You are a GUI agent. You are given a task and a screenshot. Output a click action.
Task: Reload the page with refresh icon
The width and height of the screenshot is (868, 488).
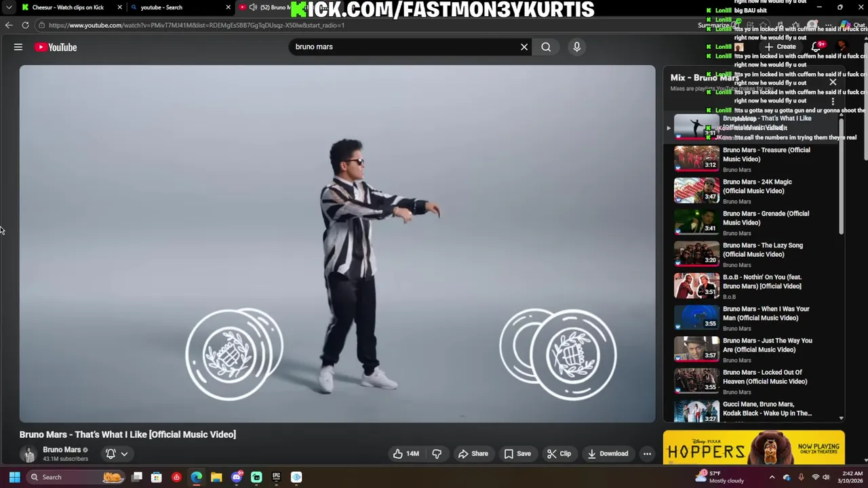(25, 25)
